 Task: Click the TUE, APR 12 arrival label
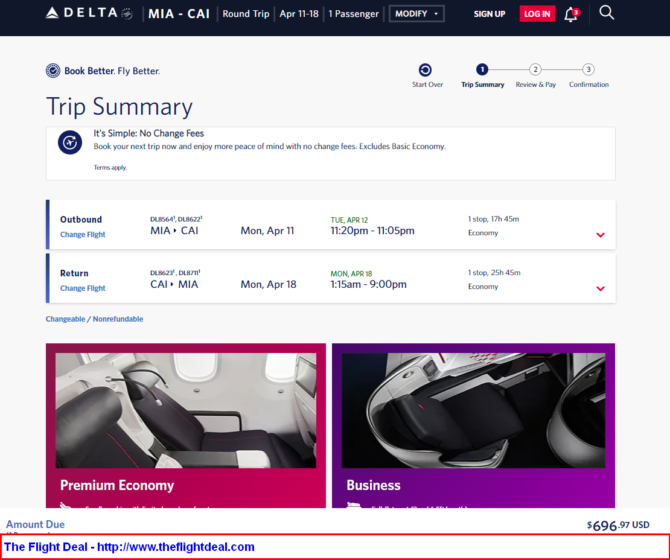349,220
